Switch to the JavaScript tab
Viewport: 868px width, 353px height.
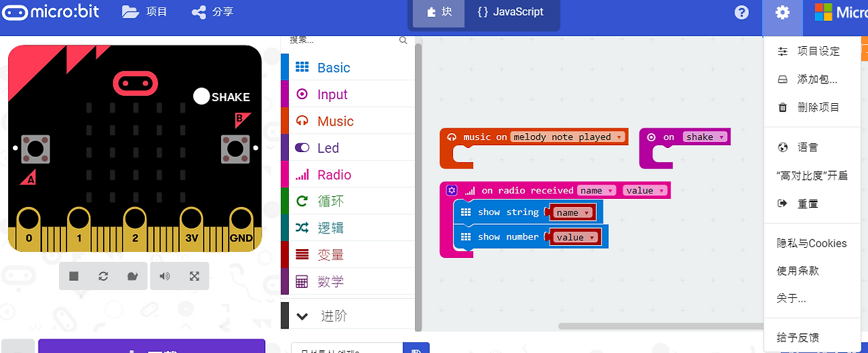pyautogui.click(x=511, y=12)
